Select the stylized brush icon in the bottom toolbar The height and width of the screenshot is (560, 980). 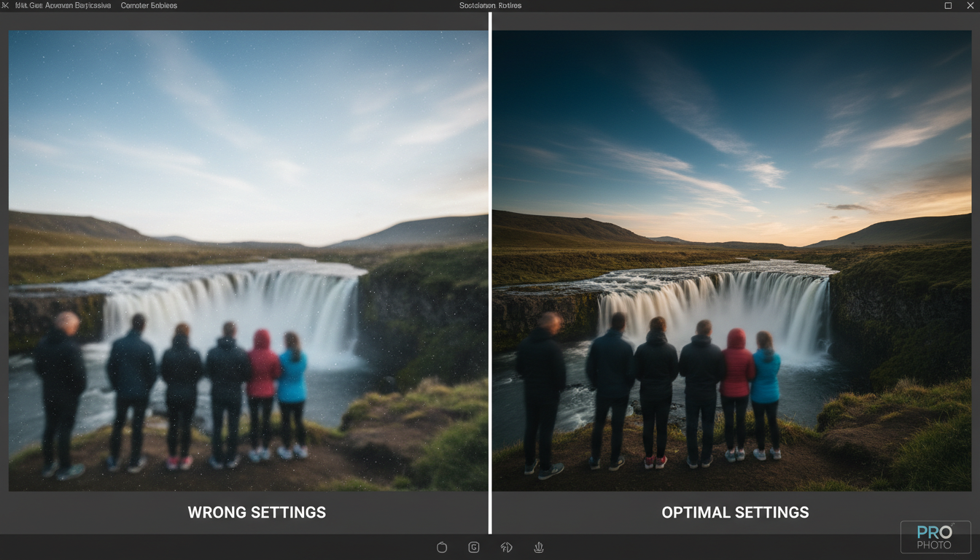pos(506,547)
